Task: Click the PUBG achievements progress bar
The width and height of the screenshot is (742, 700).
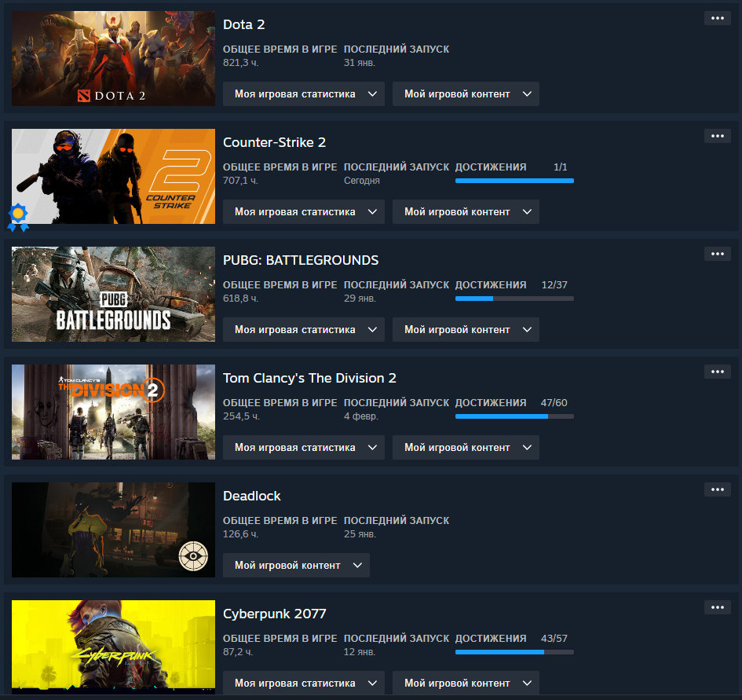Action: click(514, 299)
